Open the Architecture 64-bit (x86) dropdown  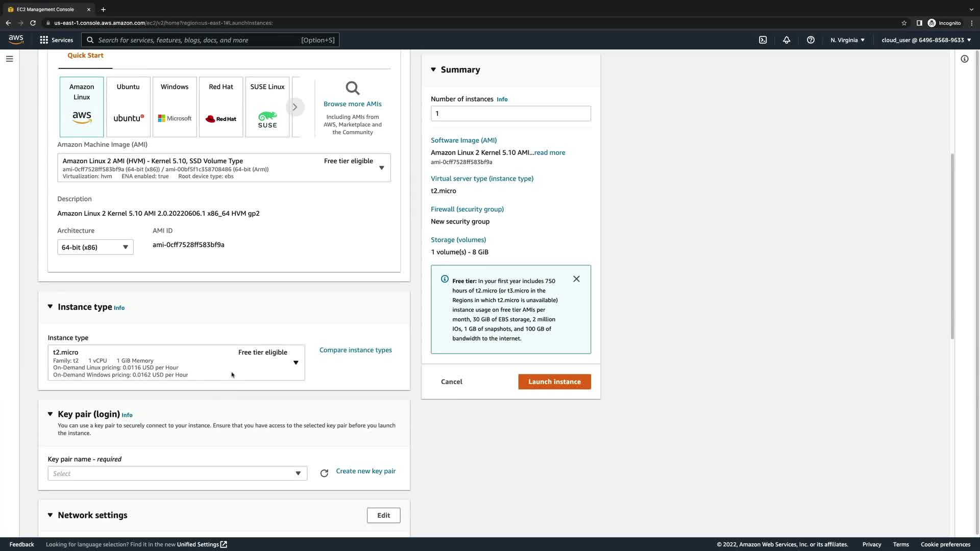(x=95, y=247)
